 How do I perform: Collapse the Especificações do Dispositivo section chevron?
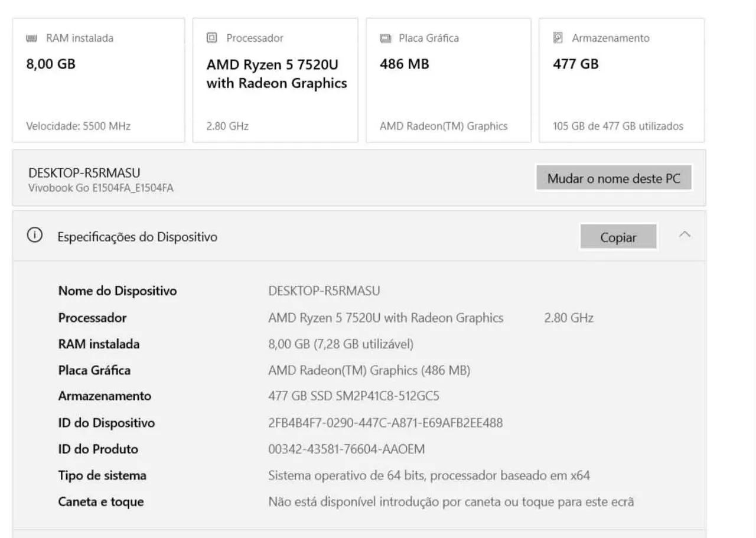pos(685,234)
